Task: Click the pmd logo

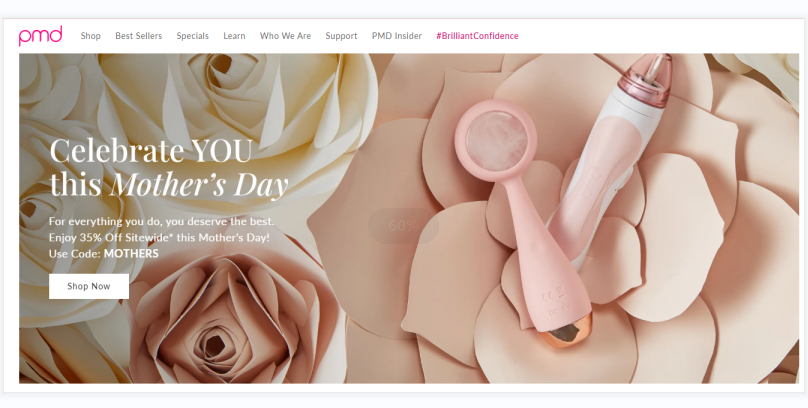Action: (40, 36)
